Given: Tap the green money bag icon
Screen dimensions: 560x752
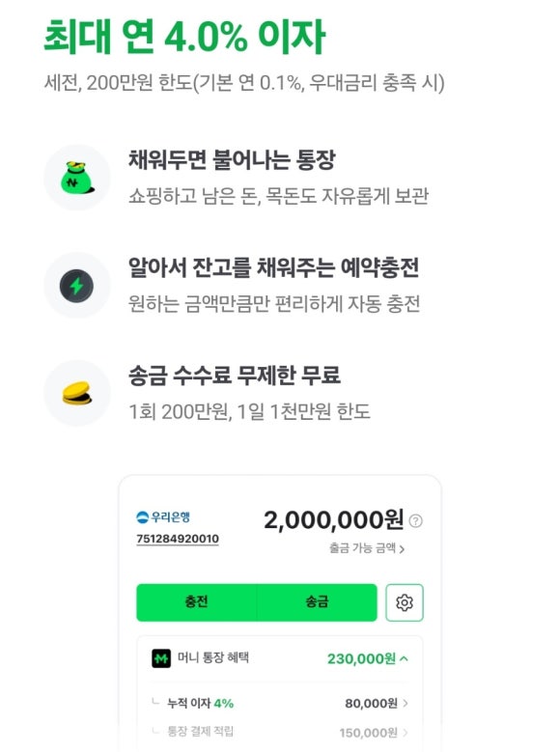Looking at the screenshot, I should (x=77, y=178).
